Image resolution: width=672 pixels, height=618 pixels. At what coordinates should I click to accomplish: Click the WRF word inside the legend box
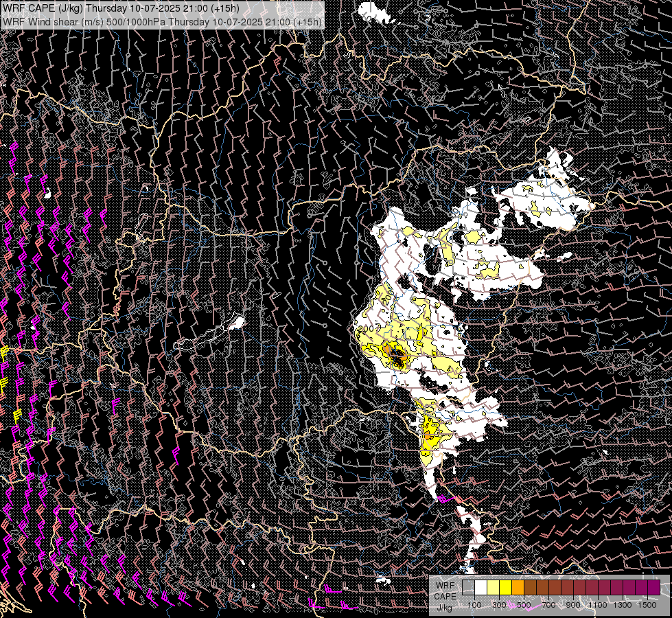point(445,586)
